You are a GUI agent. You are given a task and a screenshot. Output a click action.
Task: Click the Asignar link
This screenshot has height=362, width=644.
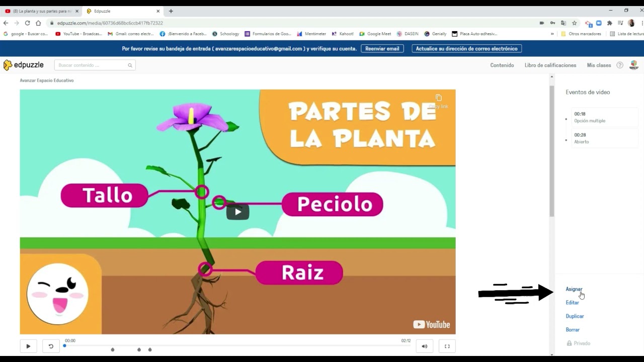(574, 289)
